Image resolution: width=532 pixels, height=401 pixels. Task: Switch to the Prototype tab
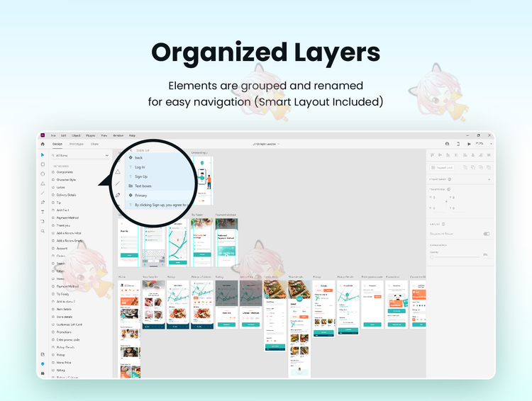coord(76,144)
